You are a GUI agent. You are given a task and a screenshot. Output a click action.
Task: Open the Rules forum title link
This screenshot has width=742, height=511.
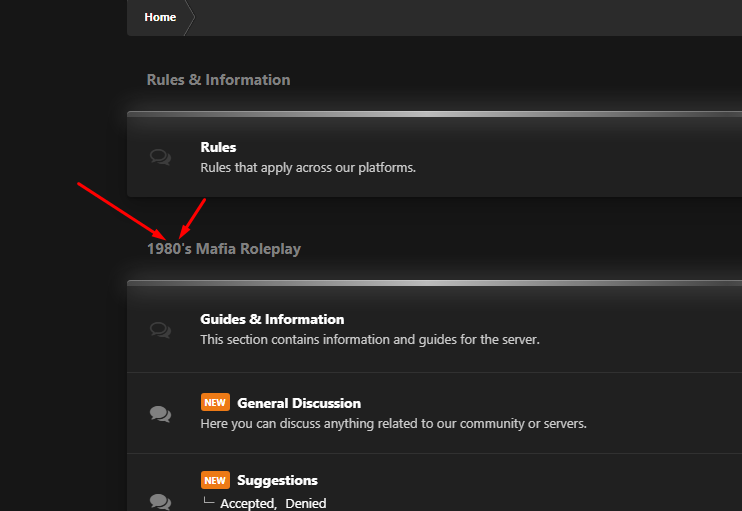pos(218,147)
